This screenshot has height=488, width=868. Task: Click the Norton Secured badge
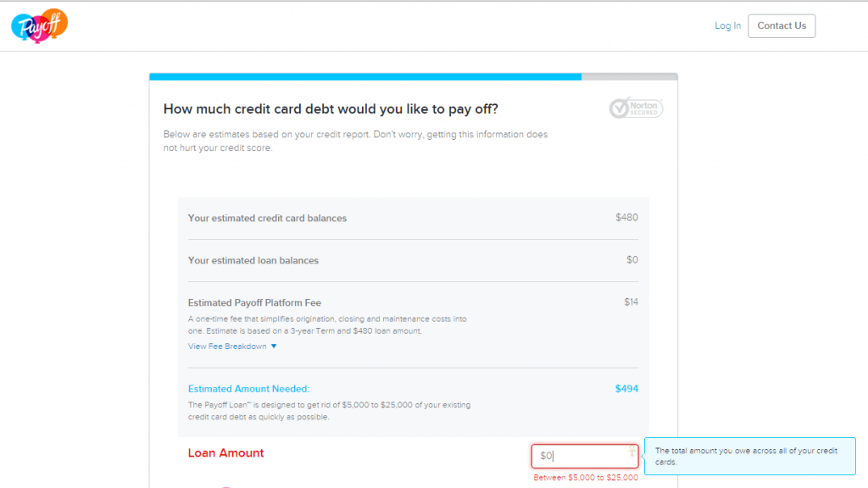pos(636,108)
